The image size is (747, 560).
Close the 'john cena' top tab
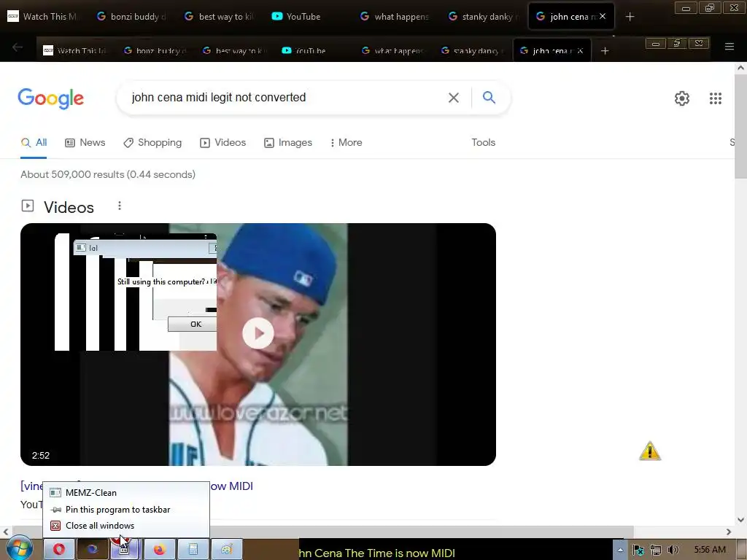tap(603, 16)
